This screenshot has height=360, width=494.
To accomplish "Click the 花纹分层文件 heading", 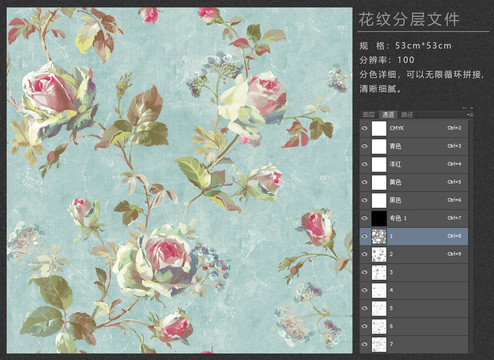I will point(409,19).
